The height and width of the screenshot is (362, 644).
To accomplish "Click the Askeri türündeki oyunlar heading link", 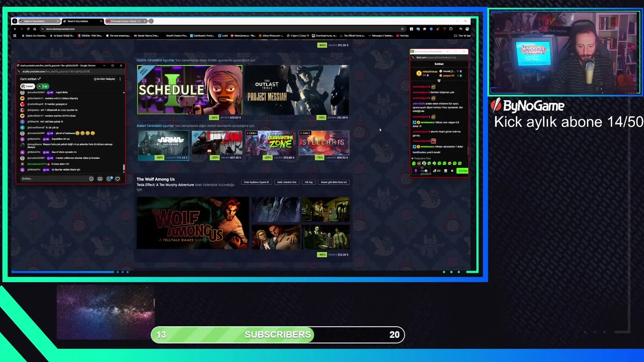I will [155, 126].
